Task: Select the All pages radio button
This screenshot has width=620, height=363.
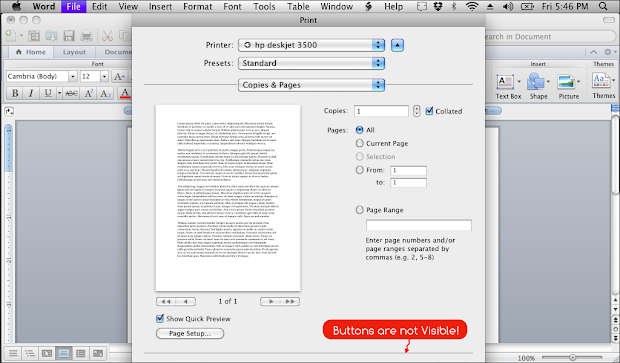Action: point(359,130)
